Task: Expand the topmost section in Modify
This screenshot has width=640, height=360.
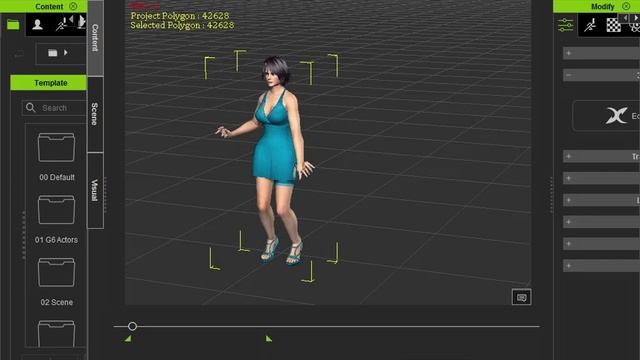Action: click(x=601, y=53)
